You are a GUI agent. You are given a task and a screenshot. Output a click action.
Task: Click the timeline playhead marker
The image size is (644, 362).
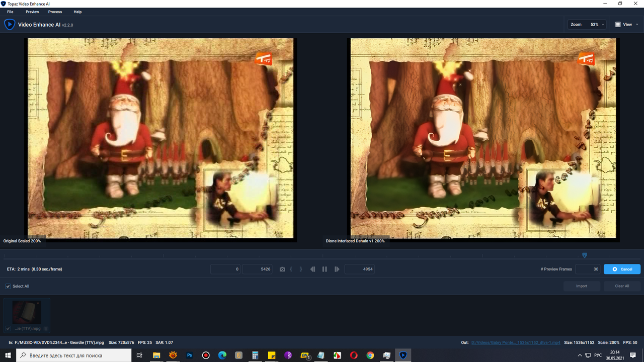(x=584, y=255)
